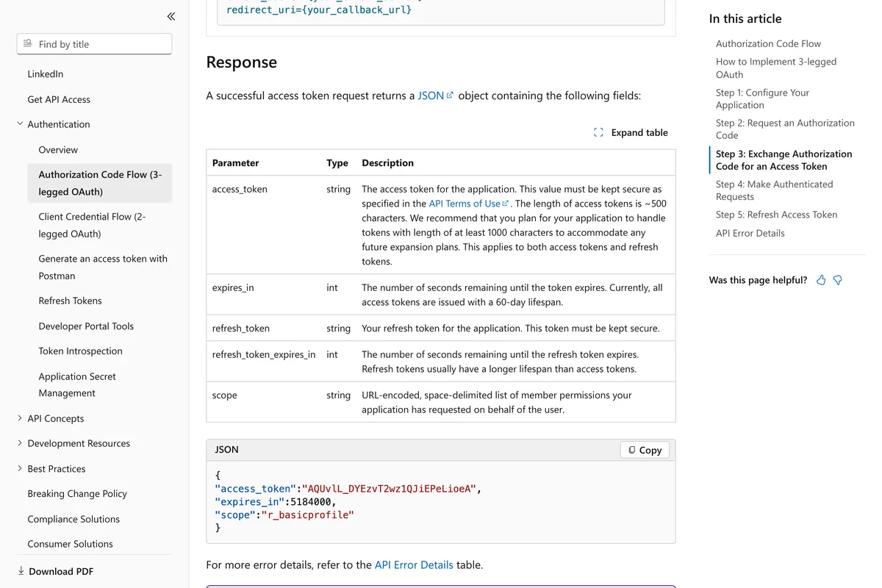Open Token Introspection page
This screenshot has width=882, height=588.
[x=80, y=351]
